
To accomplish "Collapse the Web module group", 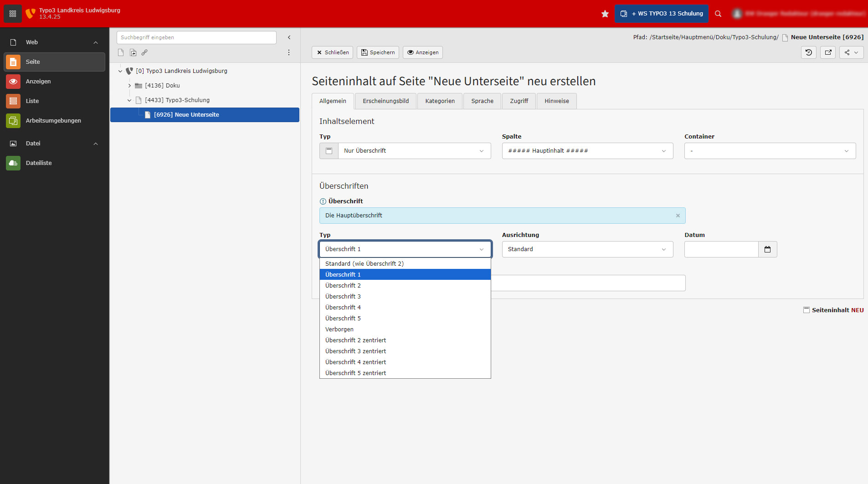I will (x=96, y=42).
